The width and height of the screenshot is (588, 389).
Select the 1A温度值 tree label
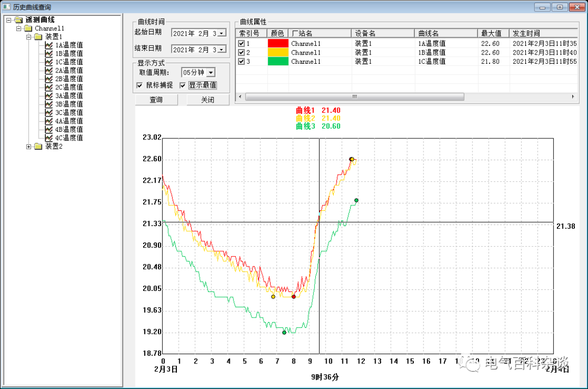[69, 45]
